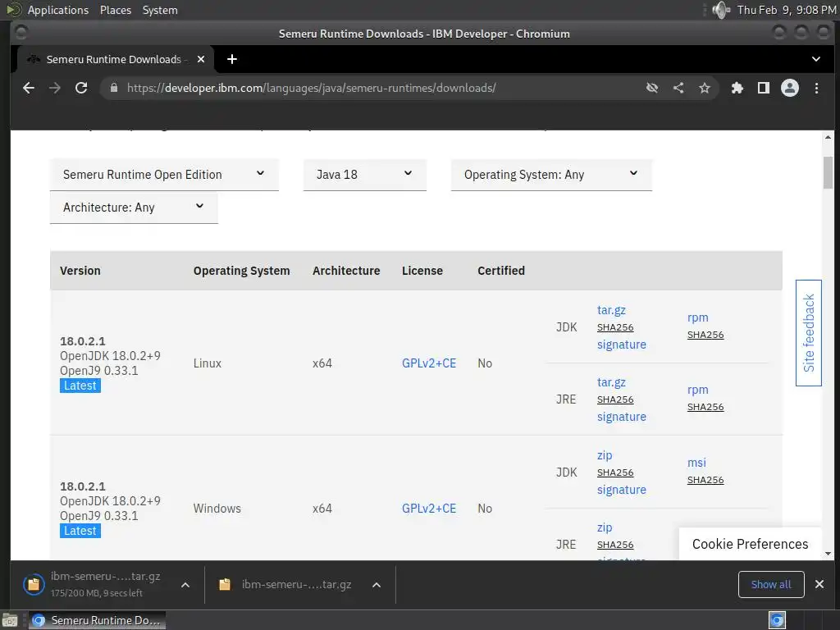Viewport: 840px width, 630px height.
Task: Toggle the browser side panel
Action: [764, 88]
